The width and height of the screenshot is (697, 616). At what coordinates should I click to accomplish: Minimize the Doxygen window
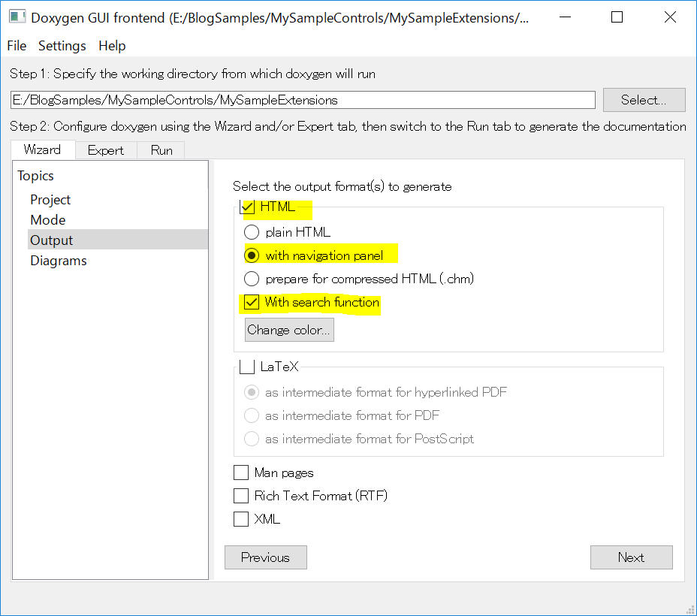click(565, 17)
